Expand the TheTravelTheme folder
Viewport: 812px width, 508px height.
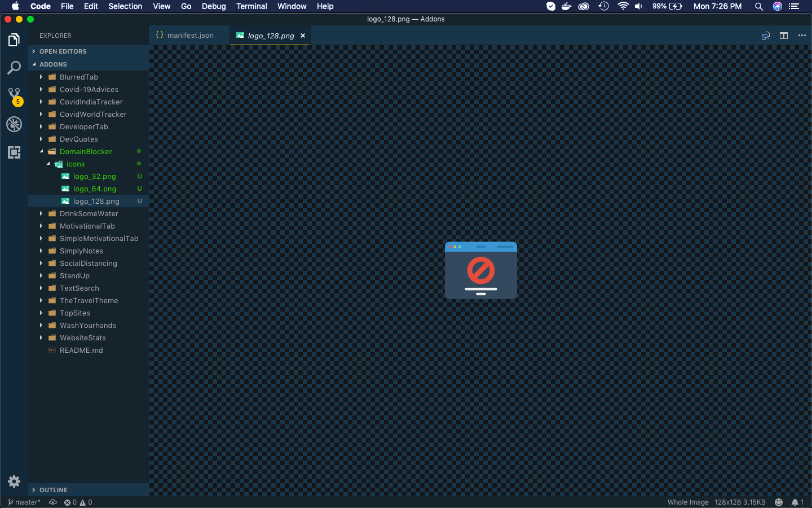[89, 301]
